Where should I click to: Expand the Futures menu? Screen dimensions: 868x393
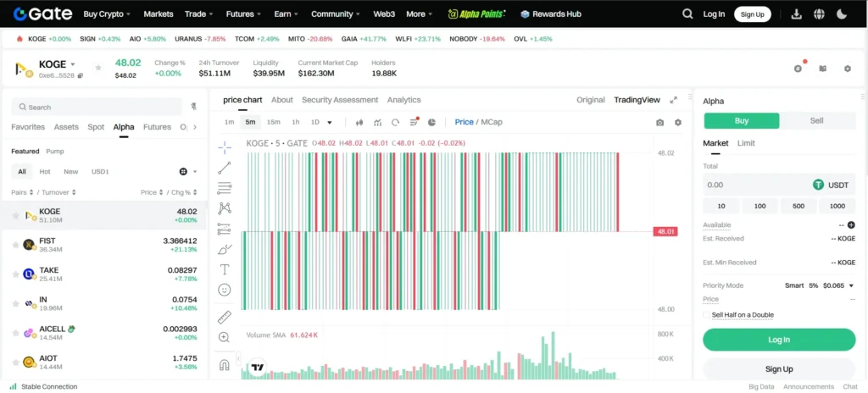pyautogui.click(x=243, y=14)
